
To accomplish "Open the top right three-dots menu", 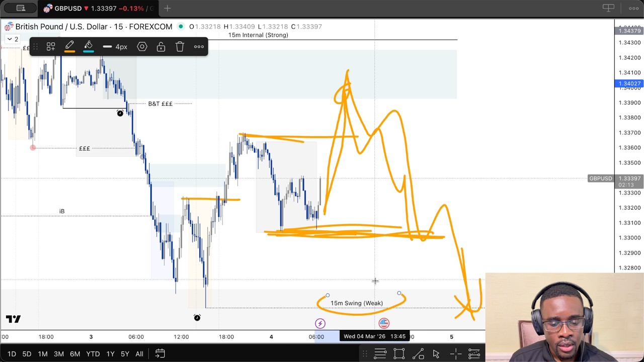I will [633, 8].
